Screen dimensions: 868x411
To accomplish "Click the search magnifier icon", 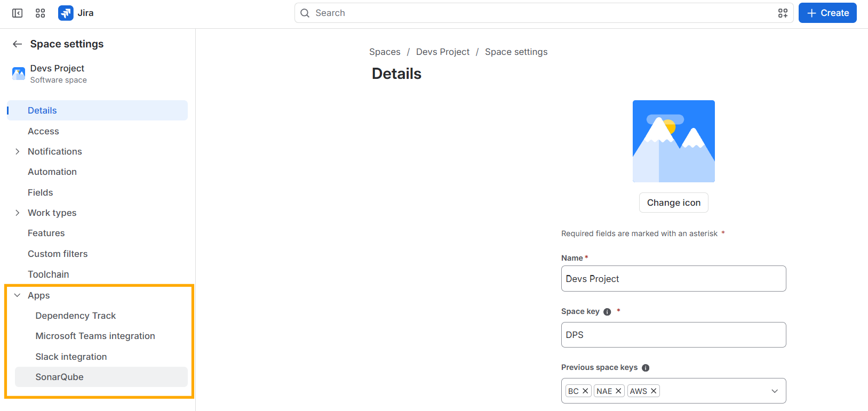I will 305,13.
